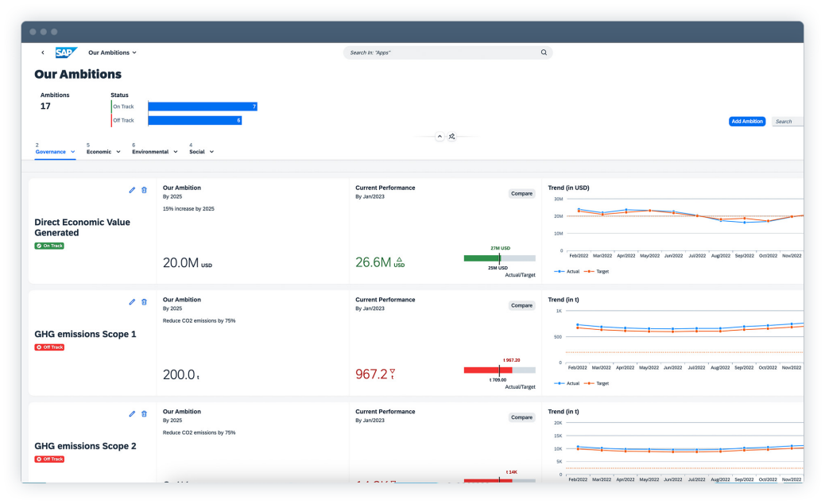825x504 pixels.
Task: Focus the Search In Apps field
Action: click(441, 52)
